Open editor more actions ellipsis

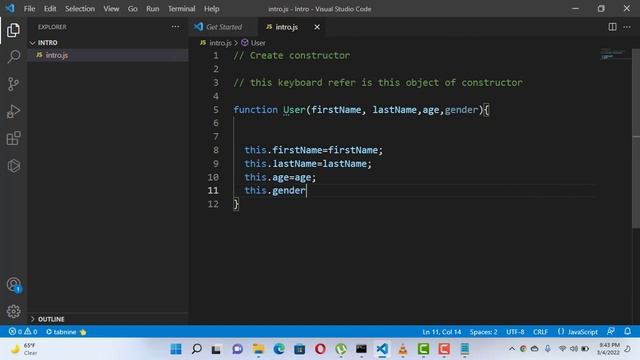coord(627,27)
